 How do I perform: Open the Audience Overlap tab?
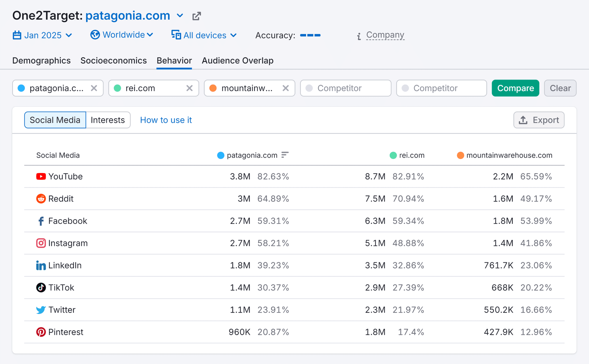[238, 60]
